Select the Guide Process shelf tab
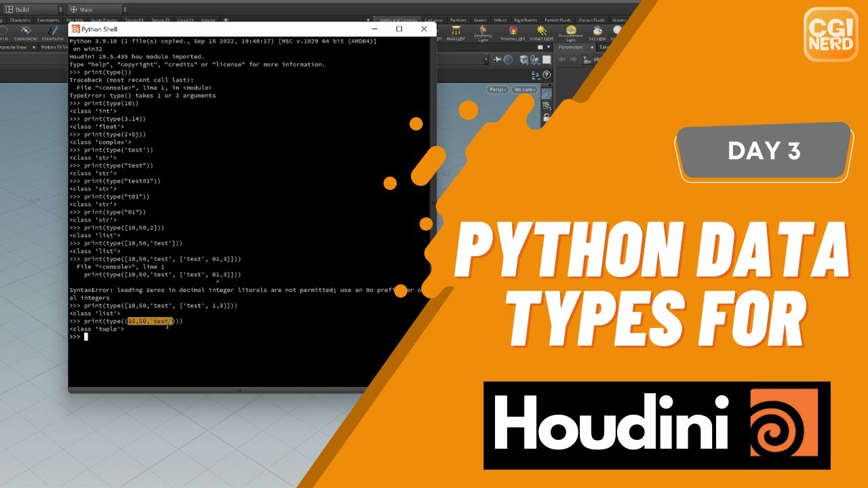The width and height of the screenshot is (868, 488). coord(104,20)
